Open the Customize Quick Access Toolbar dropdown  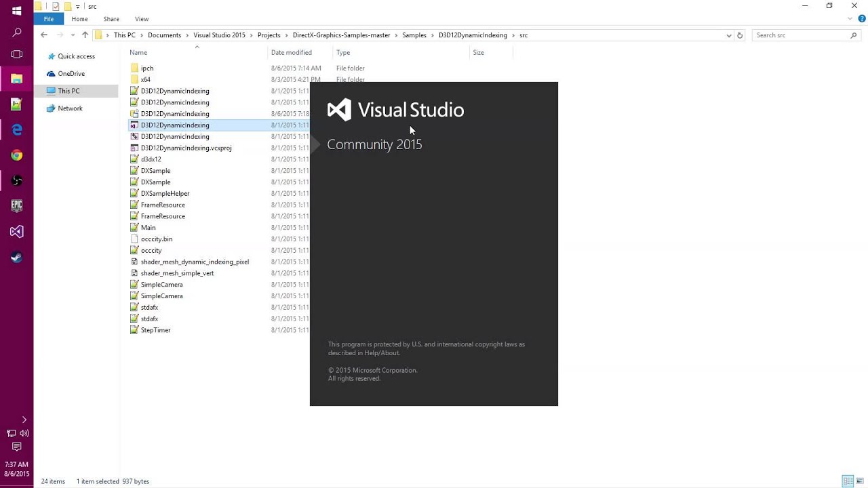77,7
